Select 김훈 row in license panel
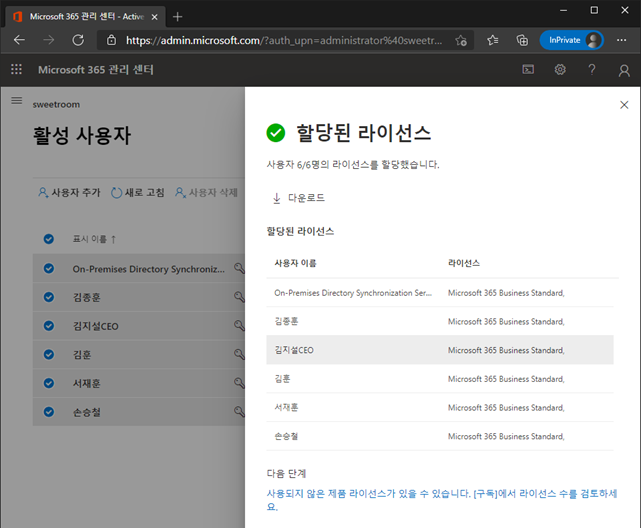 pyautogui.click(x=440, y=378)
